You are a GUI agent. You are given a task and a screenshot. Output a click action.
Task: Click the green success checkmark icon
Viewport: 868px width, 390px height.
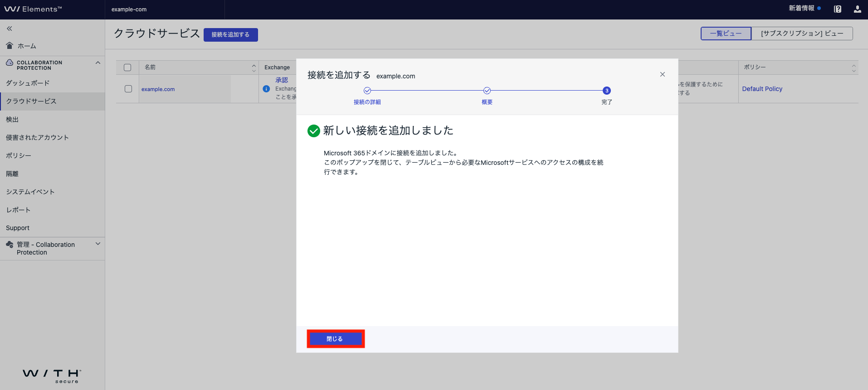(x=313, y=131)
